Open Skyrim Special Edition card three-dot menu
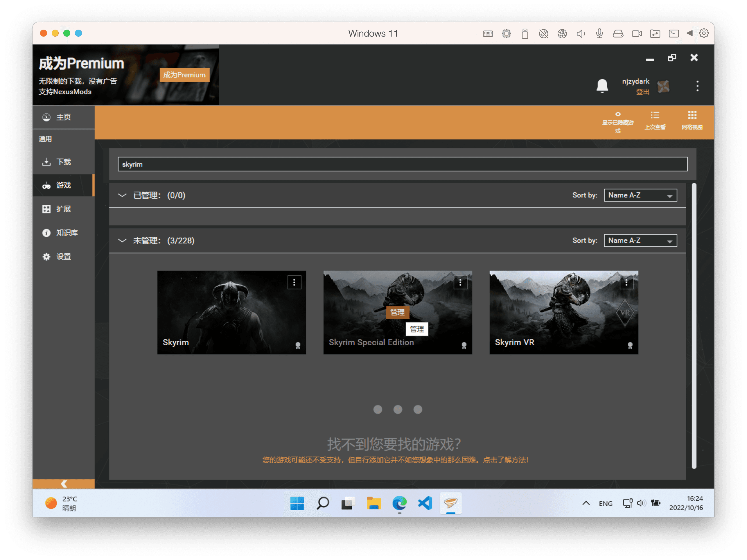The image size is (747, 560). (460, 282)
